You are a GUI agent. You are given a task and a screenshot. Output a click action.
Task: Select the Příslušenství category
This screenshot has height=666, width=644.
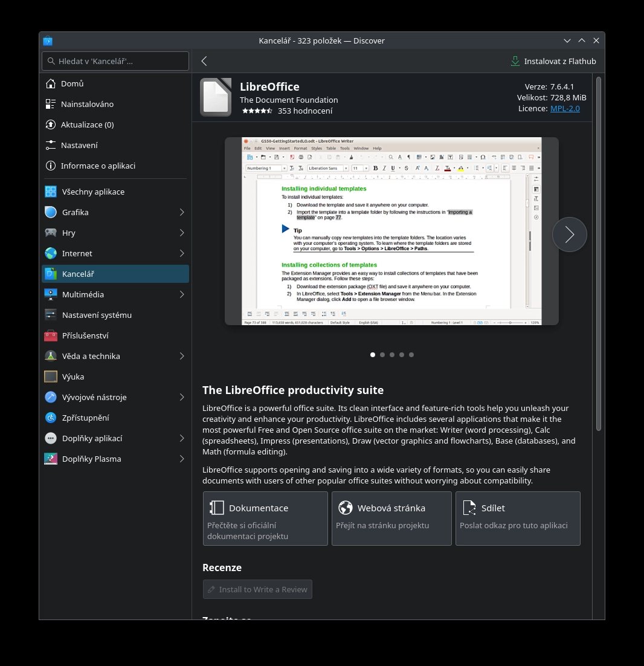[x=115, y=335]
